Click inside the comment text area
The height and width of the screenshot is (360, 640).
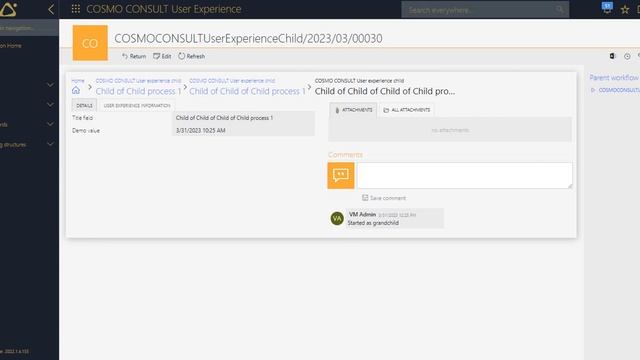point(465,176)
